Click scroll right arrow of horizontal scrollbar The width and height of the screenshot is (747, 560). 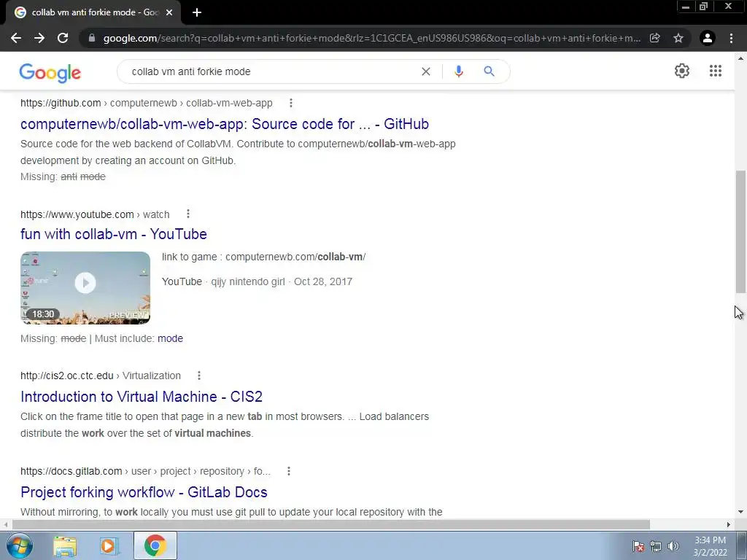click(x=729, y=524)
